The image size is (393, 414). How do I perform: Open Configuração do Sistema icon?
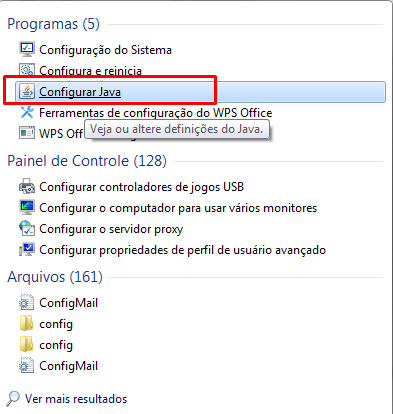27,49
